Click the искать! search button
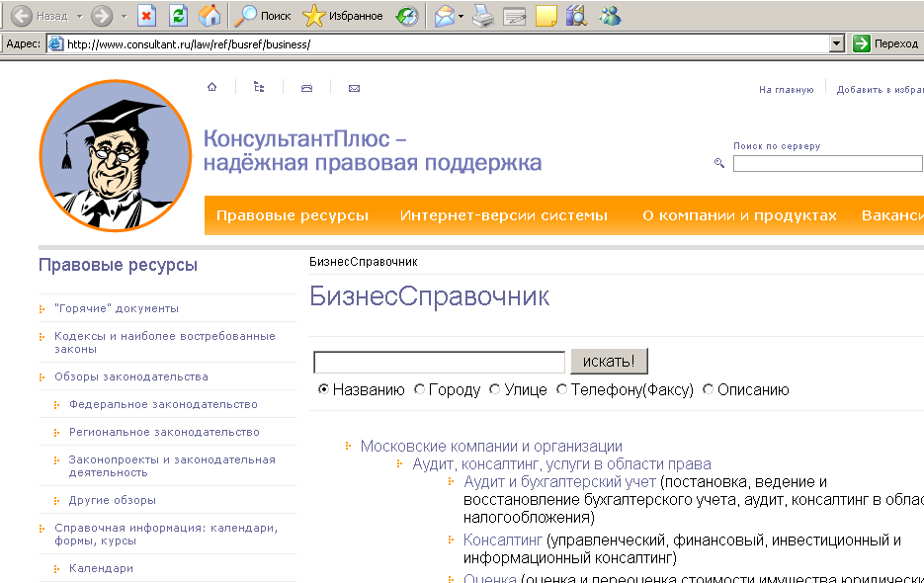Image resolution: width=924 pixels, height=583 pixels. (x=609, y=361)
